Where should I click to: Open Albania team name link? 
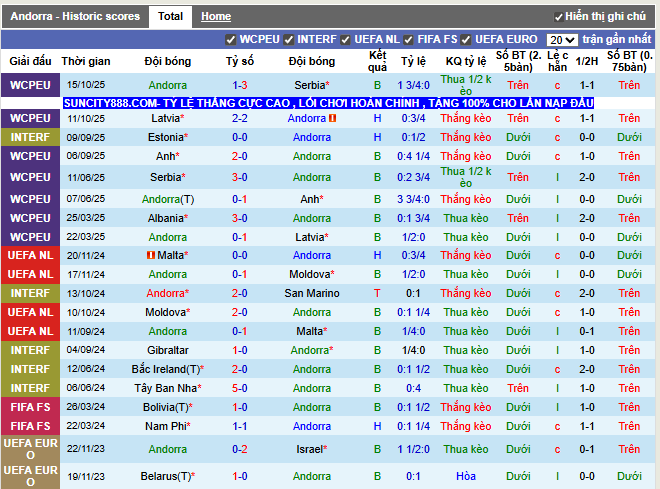tap(166, 218)
